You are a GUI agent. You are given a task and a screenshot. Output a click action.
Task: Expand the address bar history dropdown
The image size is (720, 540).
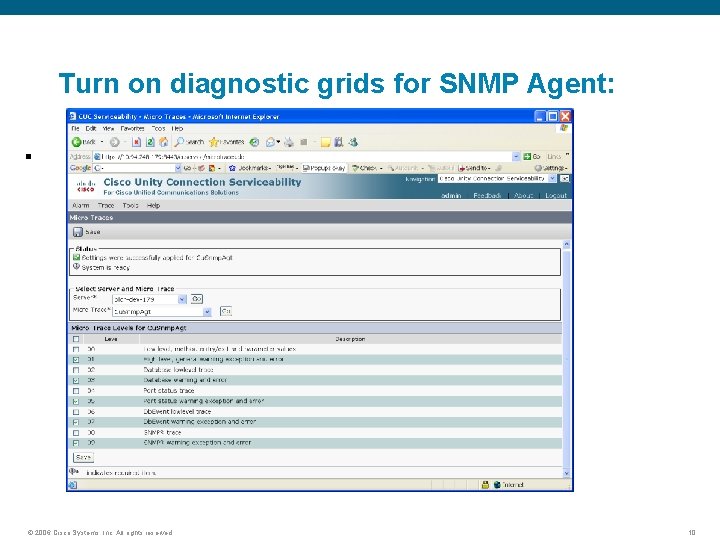[516, 157]
